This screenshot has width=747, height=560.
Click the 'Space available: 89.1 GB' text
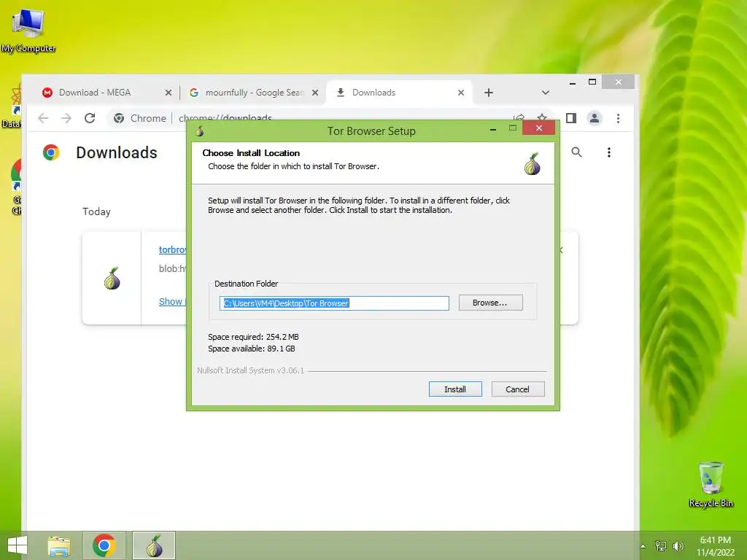tap(252, 349)
